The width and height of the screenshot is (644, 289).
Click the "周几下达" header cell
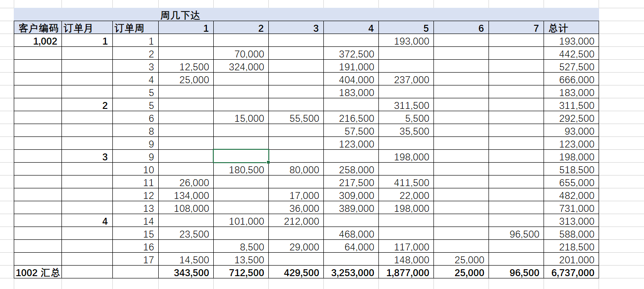point(180,15)
